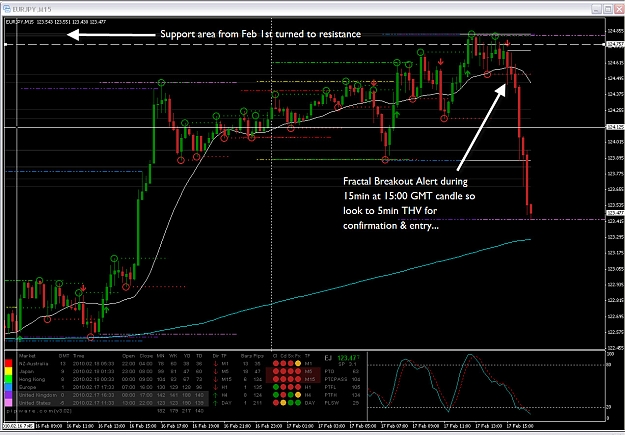Click the yellow Japan session color swatch
Image resolution: width=625 pixels, height=435 pixels.
(9, 371)
